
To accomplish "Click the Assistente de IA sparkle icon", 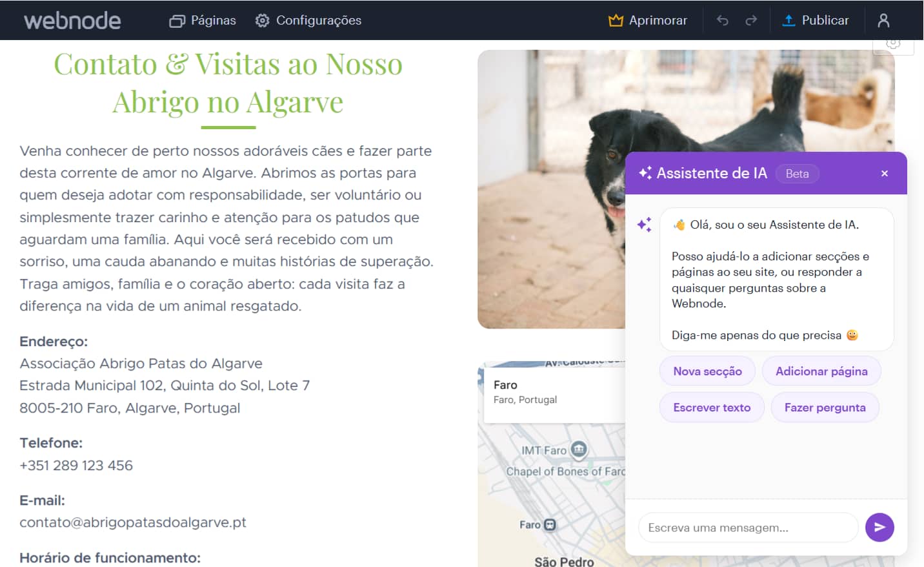I will coord(645,173).
